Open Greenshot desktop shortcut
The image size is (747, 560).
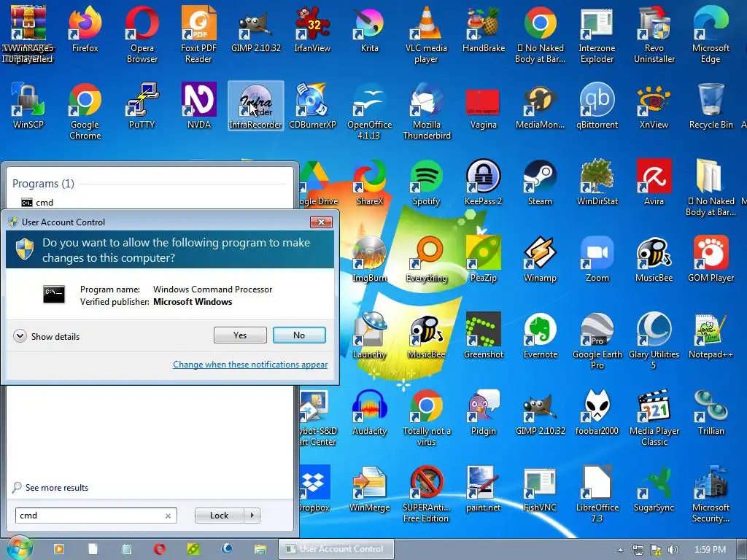pyautogui.click(x=483, y=335)
